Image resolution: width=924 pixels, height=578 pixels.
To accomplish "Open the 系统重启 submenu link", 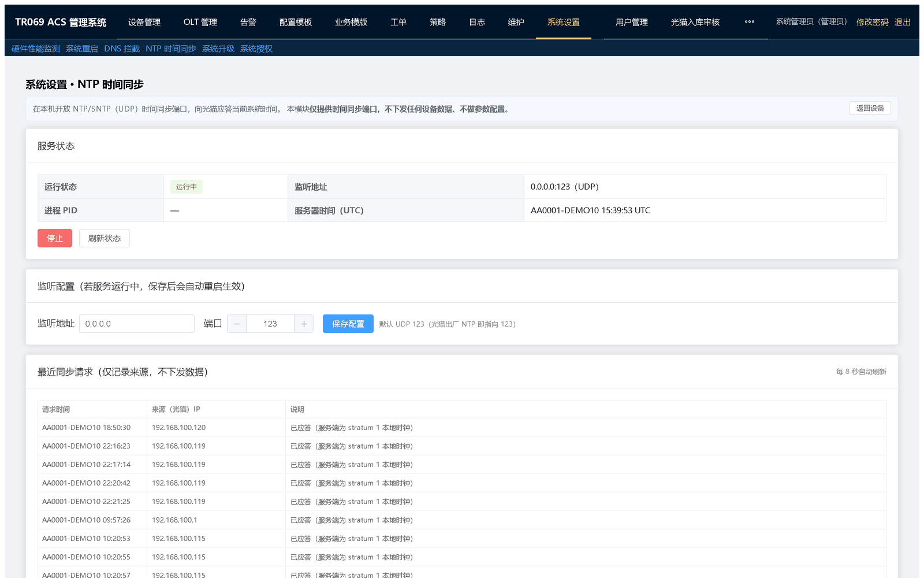I will point(82,49).
